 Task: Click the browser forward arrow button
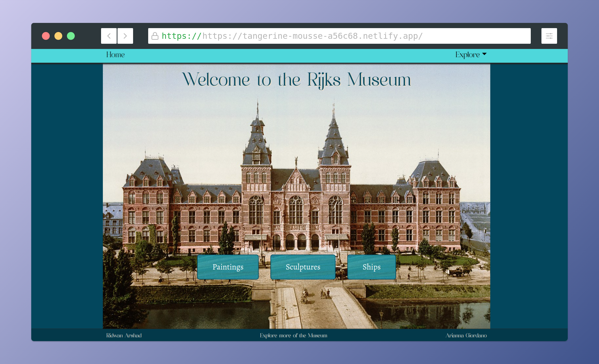pyautogui.click(x=125, y=36)
